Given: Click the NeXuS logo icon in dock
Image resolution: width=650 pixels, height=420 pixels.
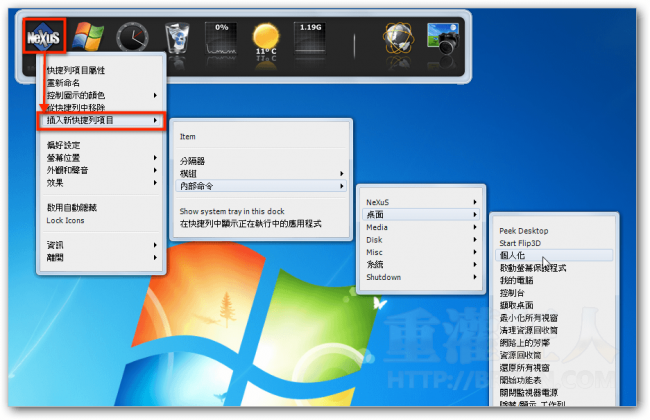Looking at the screenshot, I should pyautogui.click(x=44, y=38).
